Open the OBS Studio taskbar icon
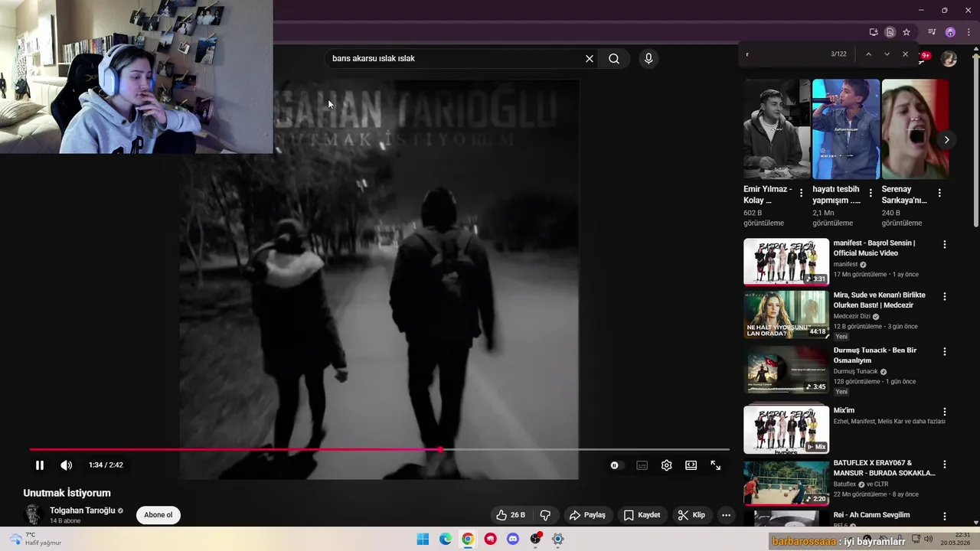980x551 pixels. [536, 539]
